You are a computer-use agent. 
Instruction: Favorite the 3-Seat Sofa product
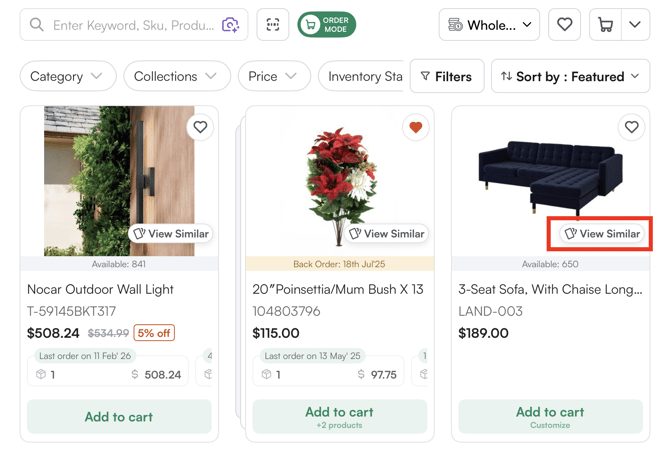[631, 127]
